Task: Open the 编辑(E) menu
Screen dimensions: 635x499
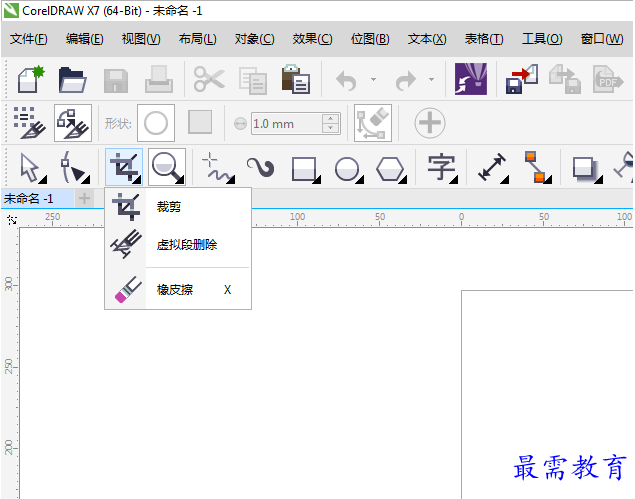Action: (x=85, y=39)
